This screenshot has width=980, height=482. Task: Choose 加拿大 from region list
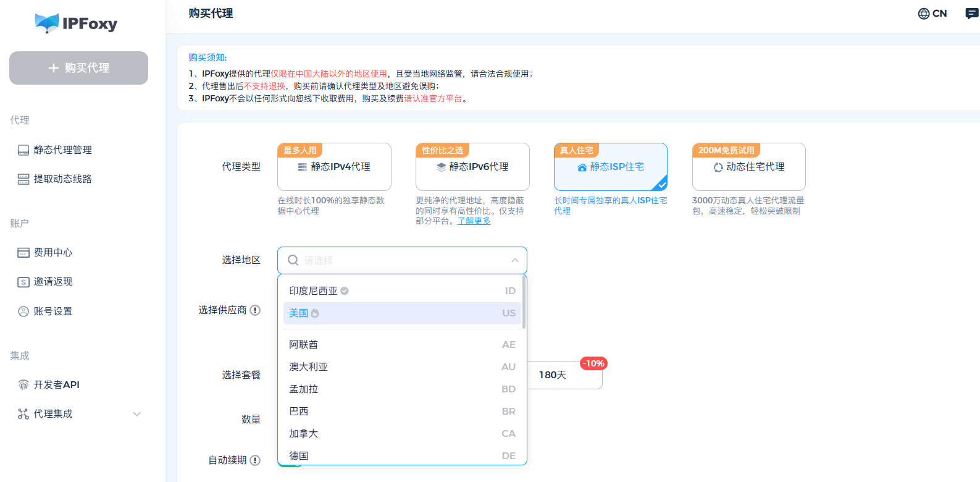click(x=402, y=434)
